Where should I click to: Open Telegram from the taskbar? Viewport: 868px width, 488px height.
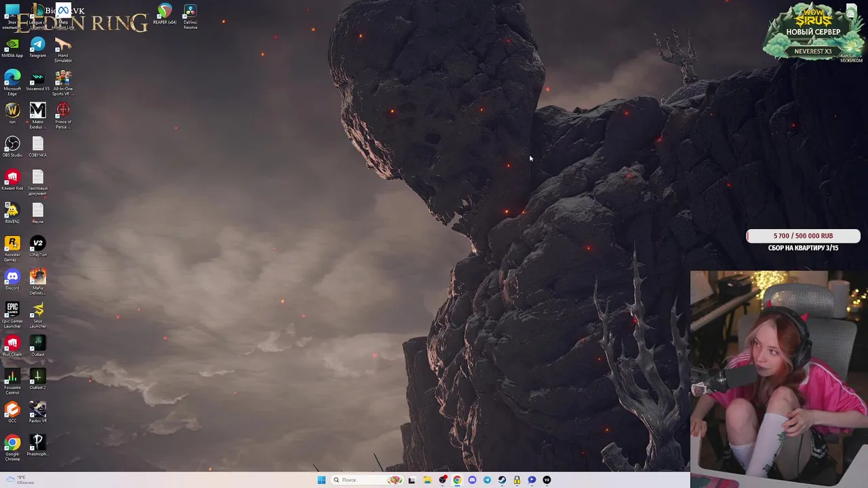coord(487,480)
